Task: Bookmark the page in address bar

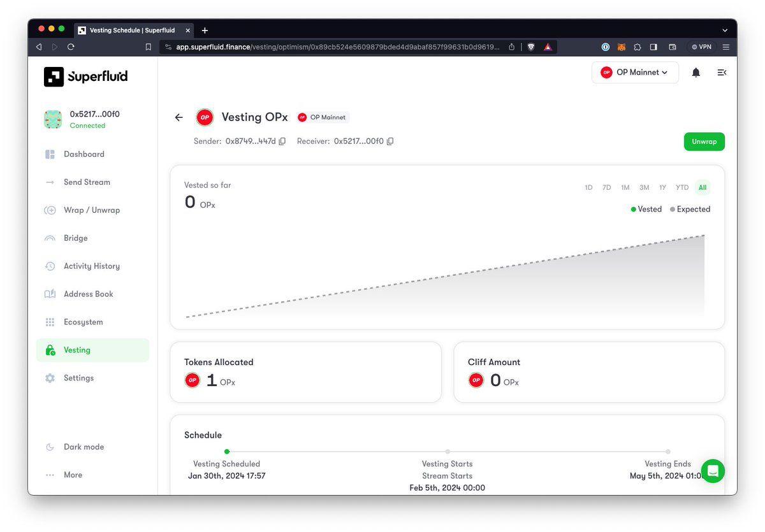Action: click(x=149, y=47)
